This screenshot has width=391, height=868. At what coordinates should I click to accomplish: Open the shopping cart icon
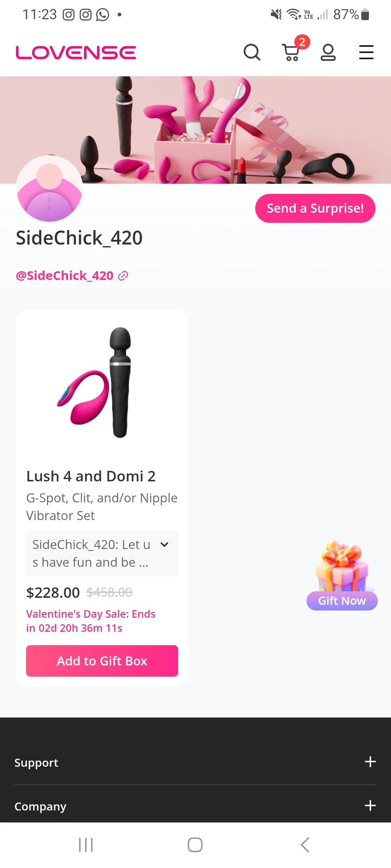pos(291,52)
